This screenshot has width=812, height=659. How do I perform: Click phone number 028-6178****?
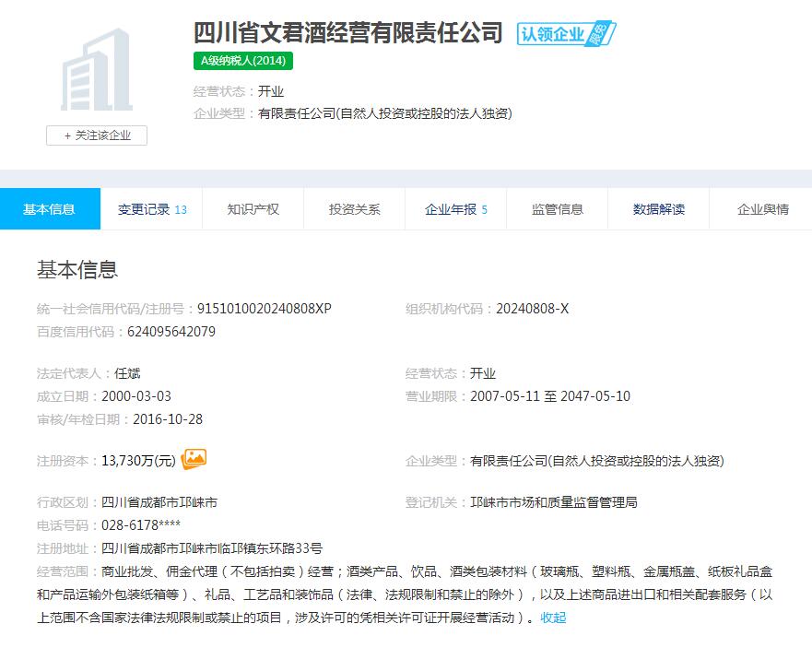[141, 525]
